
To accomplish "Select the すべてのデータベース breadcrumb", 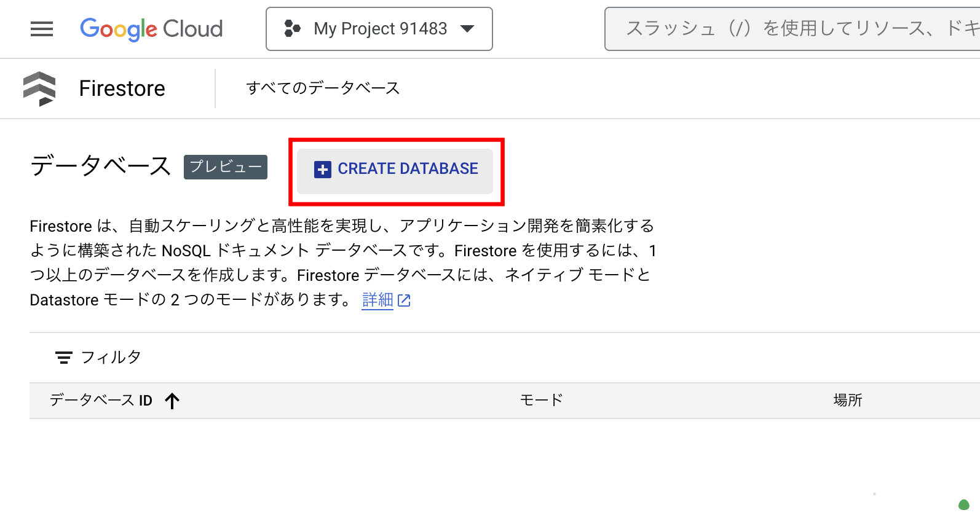I will tap(323, 88).
